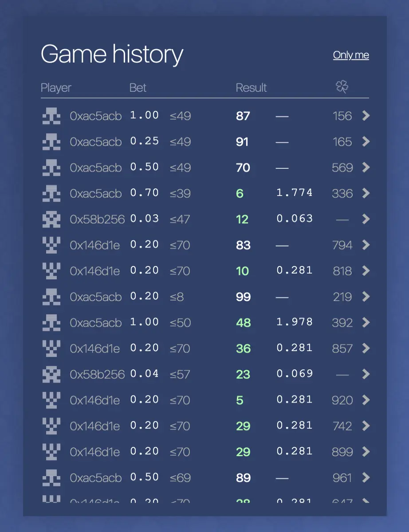
Task: Open details chevron for payout 0.063 row
Action: 366,219
